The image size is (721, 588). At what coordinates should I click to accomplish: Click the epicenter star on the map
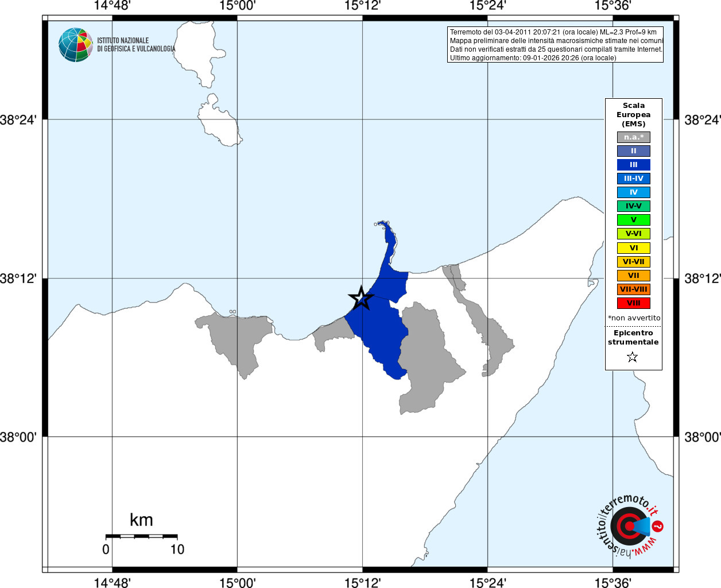click(x=361, y=298)
